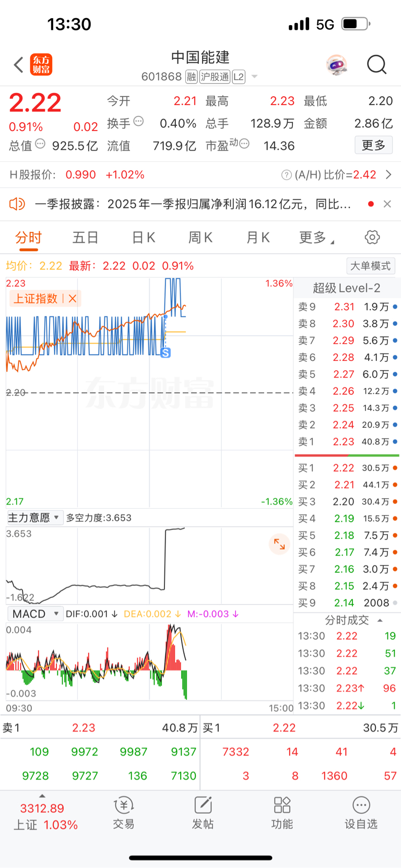Open the 发帖 post icon
Image resolution: width=401 pixels, height=868 pixels.
203,813
